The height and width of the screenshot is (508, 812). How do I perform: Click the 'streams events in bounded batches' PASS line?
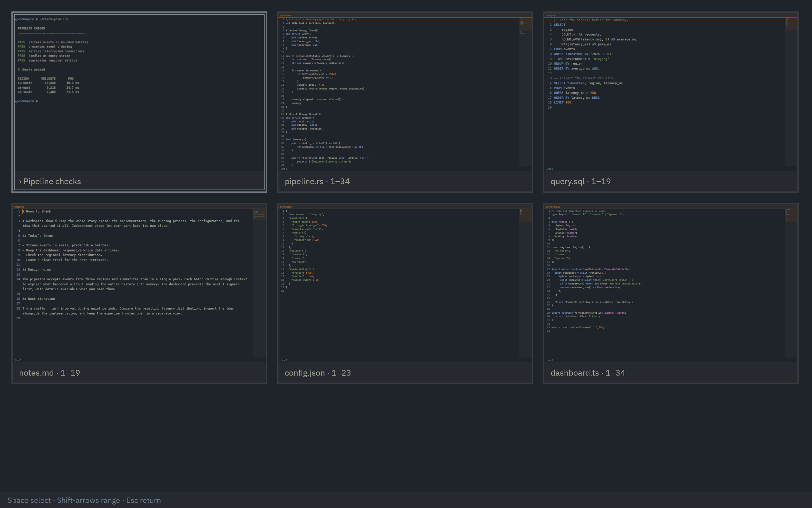(x=53, y=42)
